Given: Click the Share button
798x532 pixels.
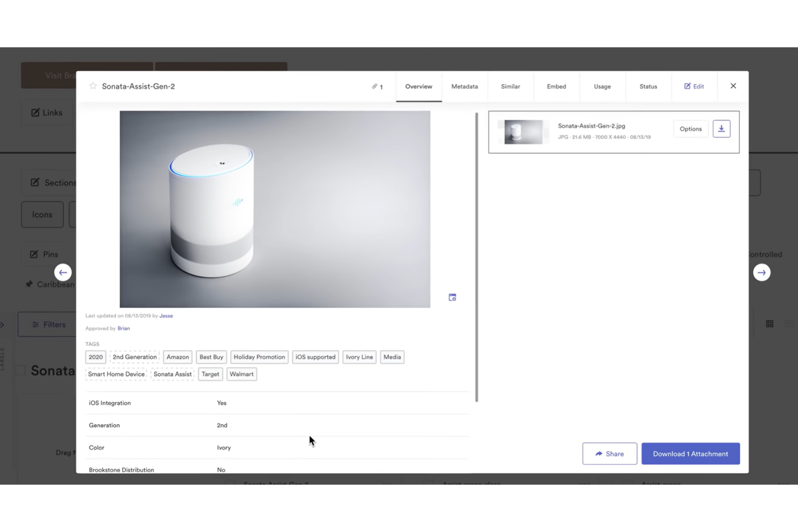Looking at the screenshot, I should [610, 453].
